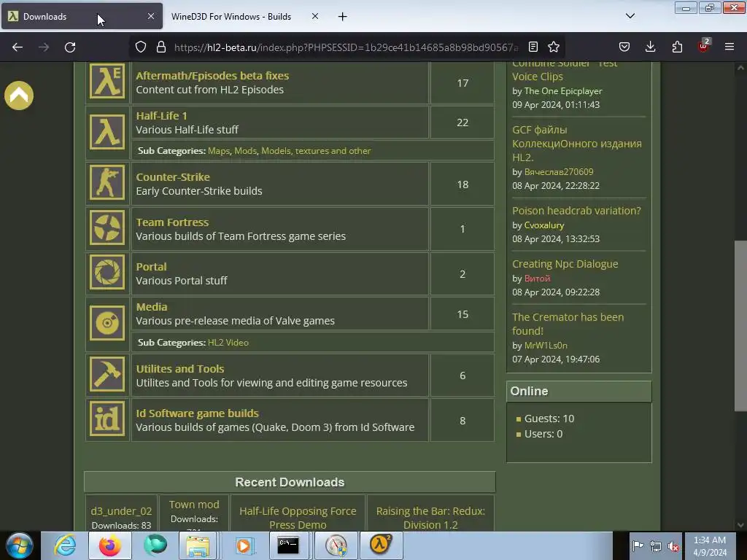747x560 pixels.
Task: Reload the page with the refresh icon
Action: (70, 47)
